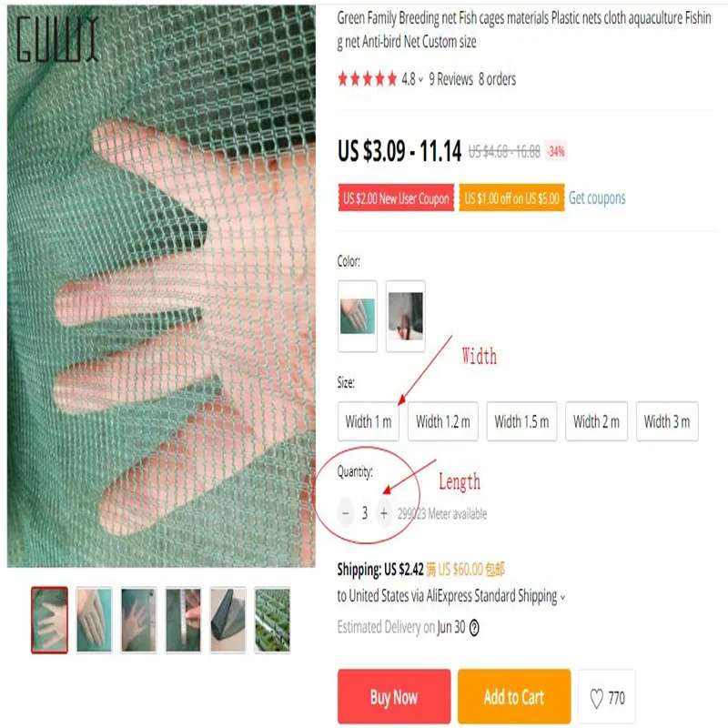Select the green net color swatch
The height and width of the screenshot is (728, 728).
[358, 316]
